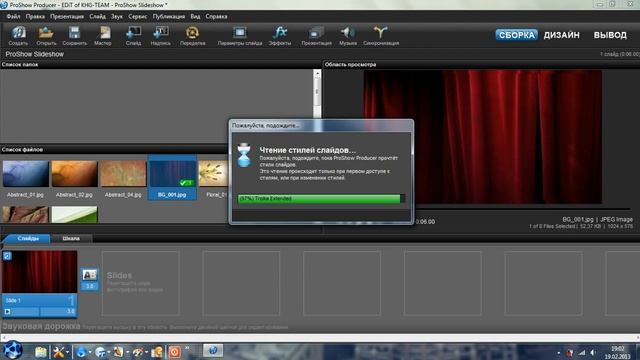Select the BG_001.jpg thumbnail
The image size is (640, 360).
pos(172,178)
